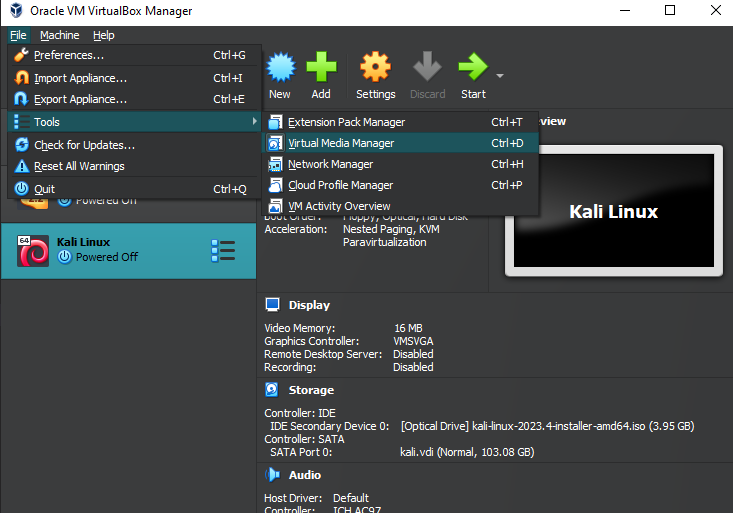
Task: Click the Storage section disk icon
Action: [x=272, y=390]
